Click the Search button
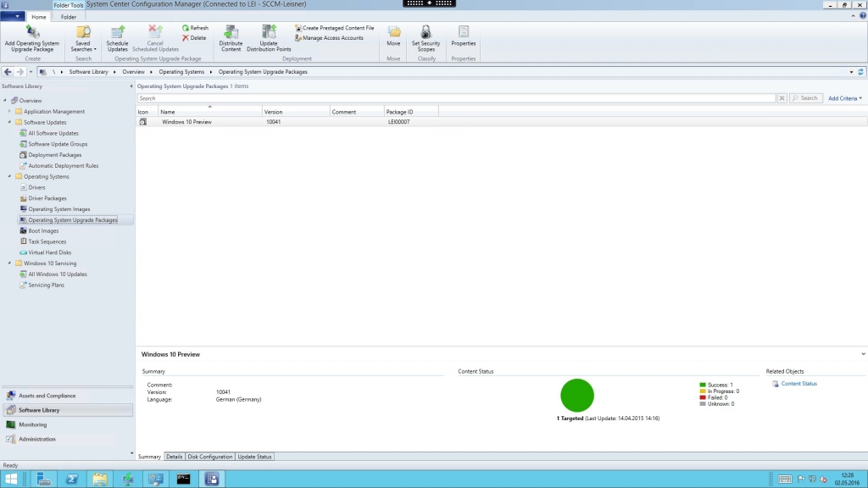The width and height of the screenshot is (868, 488). (805, 98)
